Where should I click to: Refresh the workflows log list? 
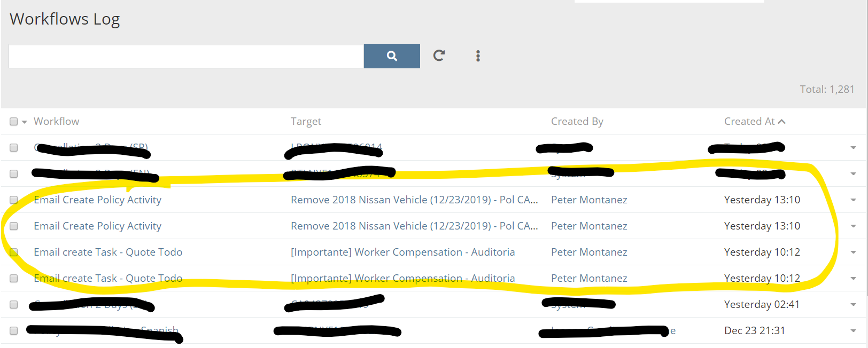point(439,56)
